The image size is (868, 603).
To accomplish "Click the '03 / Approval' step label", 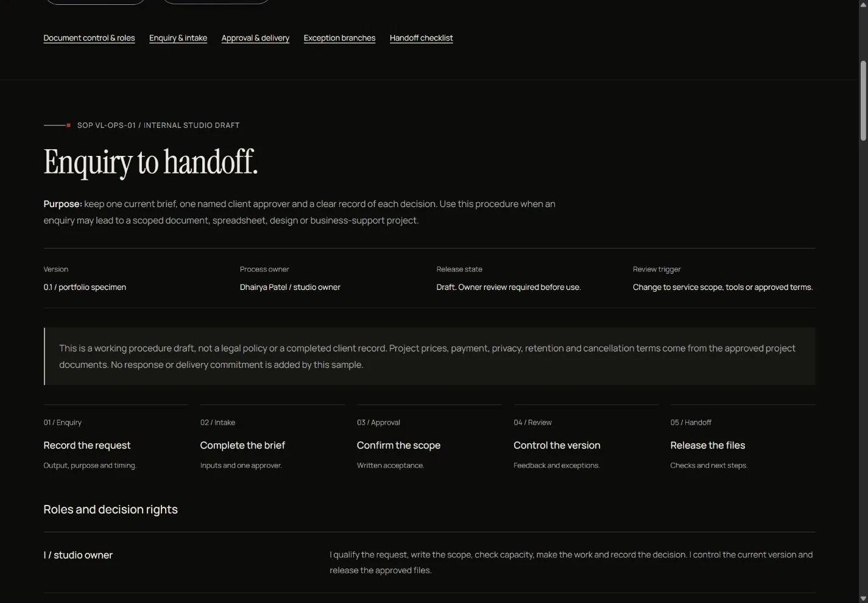I will pyautogui.click(x=378, y=423).
